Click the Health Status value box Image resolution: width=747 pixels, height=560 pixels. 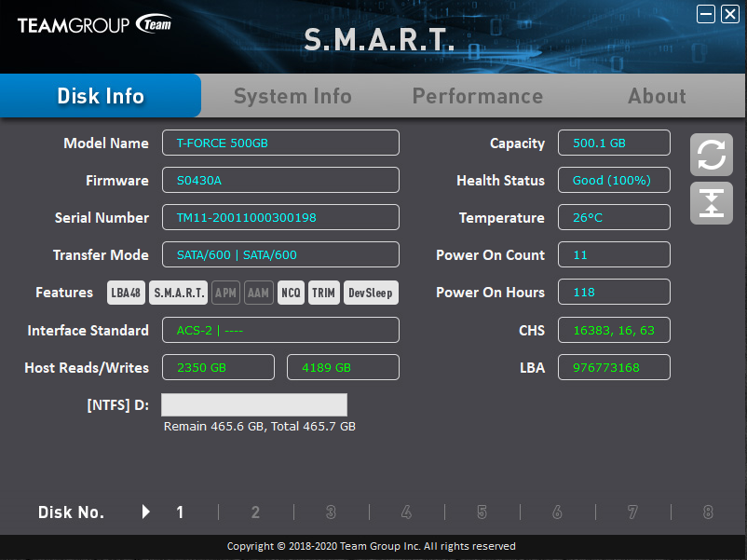pos(614,180)
